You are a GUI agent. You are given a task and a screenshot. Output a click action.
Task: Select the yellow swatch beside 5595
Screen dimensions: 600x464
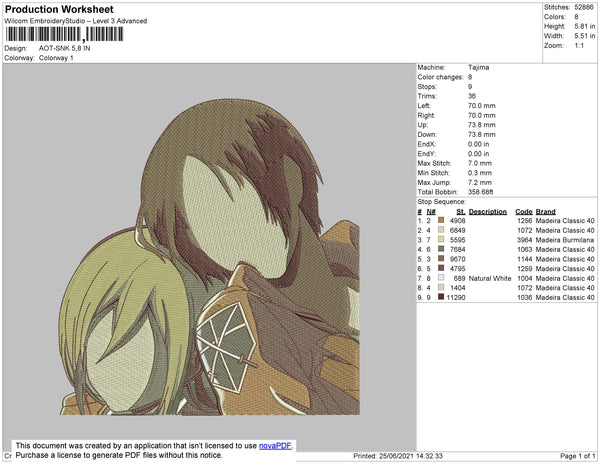pos(441,239)
